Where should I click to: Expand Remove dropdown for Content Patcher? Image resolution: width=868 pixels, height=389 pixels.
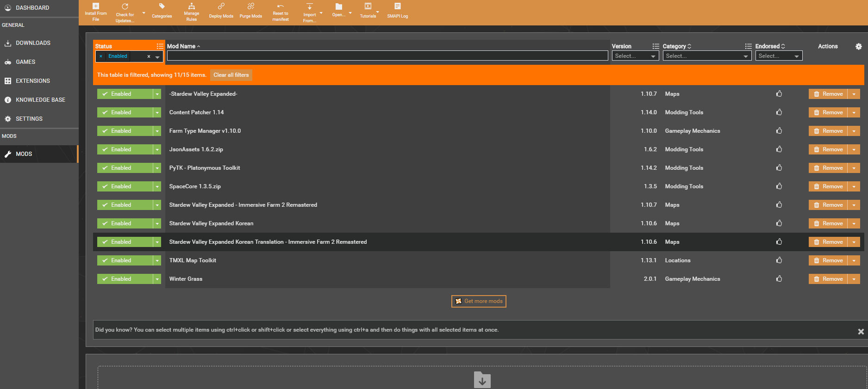coord(854,112)
